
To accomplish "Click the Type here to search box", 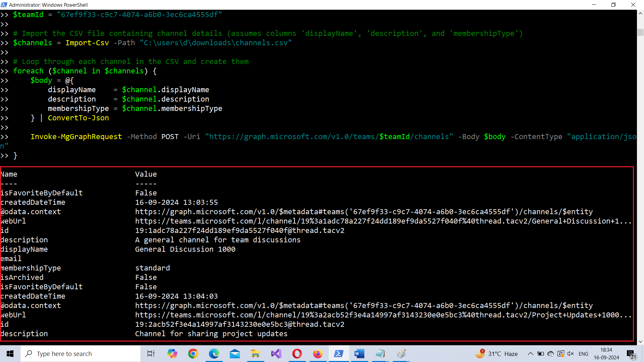I will pyautogui.click(x=80, y=354).
